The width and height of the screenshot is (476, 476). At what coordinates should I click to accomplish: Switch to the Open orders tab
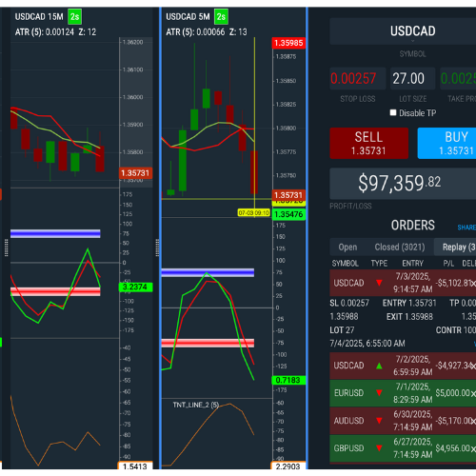coord(347,247)
